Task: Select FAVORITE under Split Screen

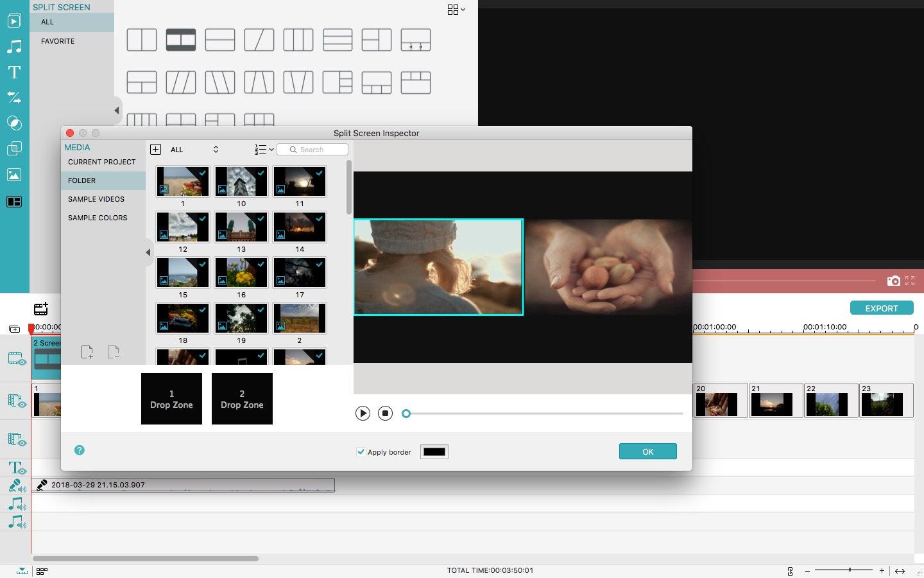Action: [x=58, y=41]
